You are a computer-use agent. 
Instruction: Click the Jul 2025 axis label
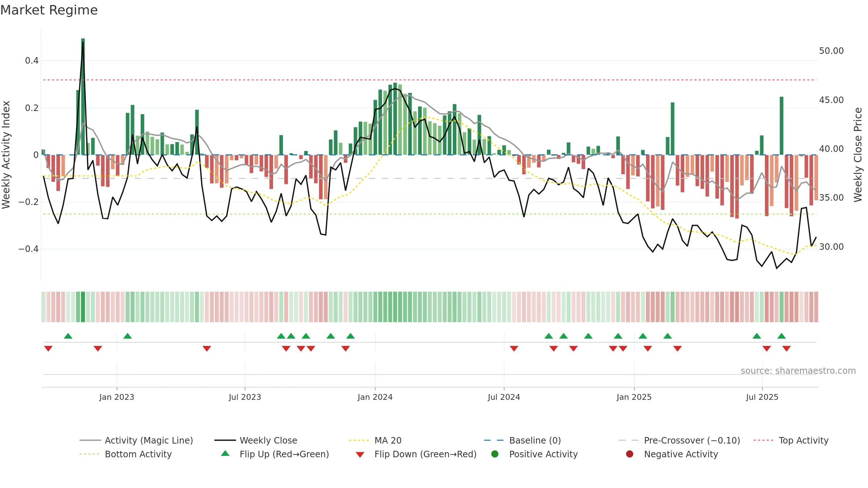click(762, 397)
